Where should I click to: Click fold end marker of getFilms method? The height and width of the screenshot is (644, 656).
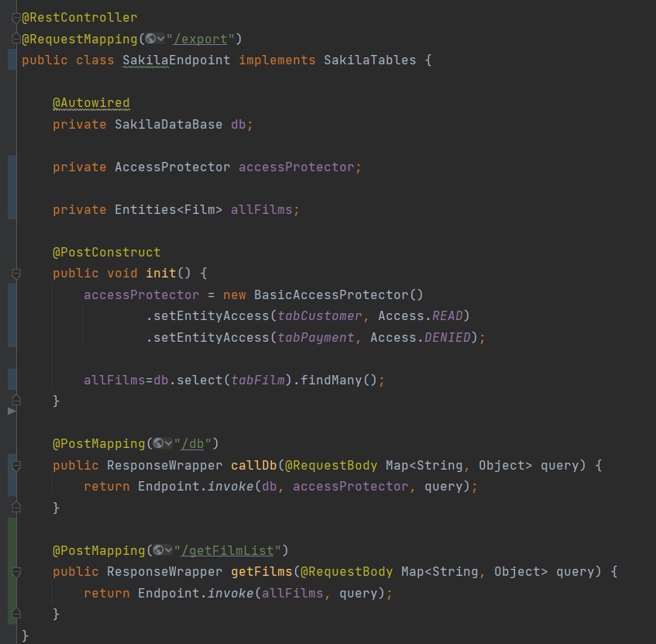point(16,614)
